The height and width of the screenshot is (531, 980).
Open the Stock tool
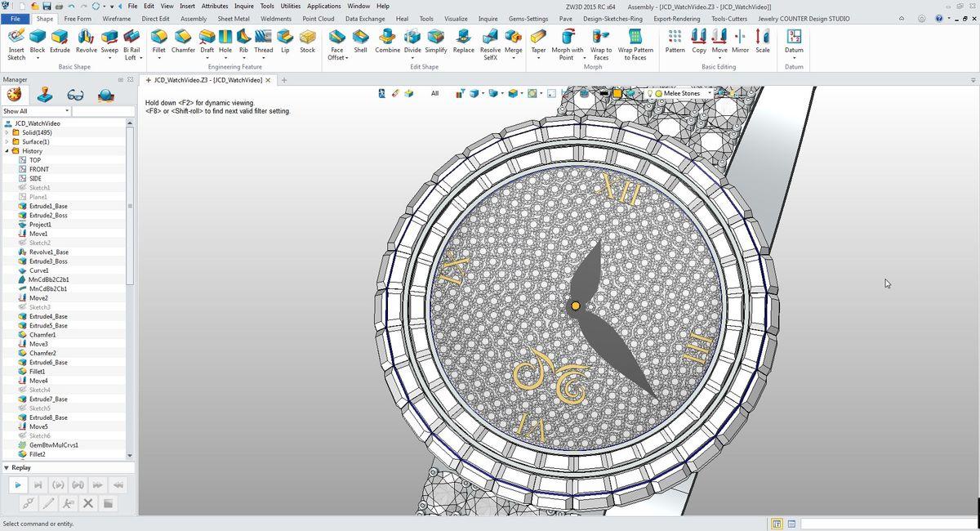click(x=307, y=42)
